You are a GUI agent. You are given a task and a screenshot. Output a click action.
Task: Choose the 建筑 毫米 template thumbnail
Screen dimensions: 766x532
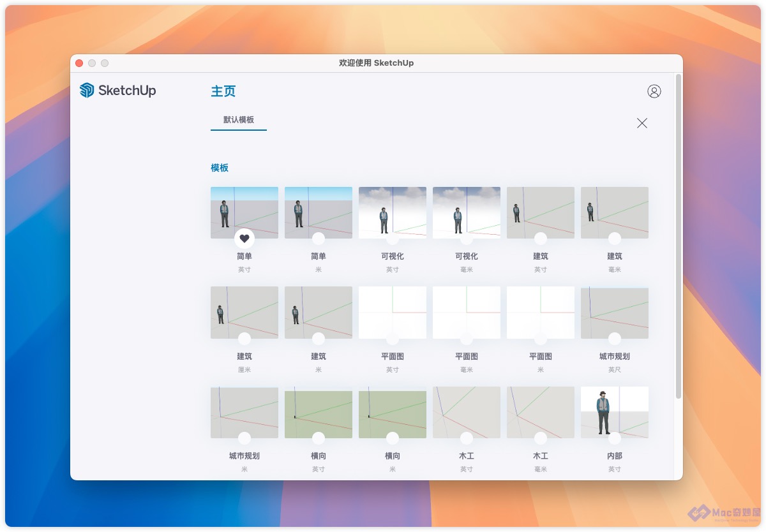point(615,212)
